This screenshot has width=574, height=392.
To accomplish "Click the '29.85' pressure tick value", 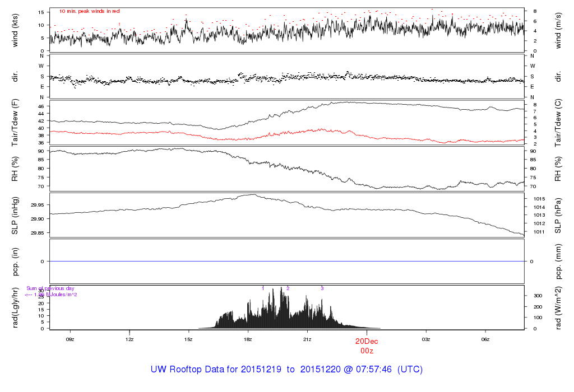I will (38, 233).
